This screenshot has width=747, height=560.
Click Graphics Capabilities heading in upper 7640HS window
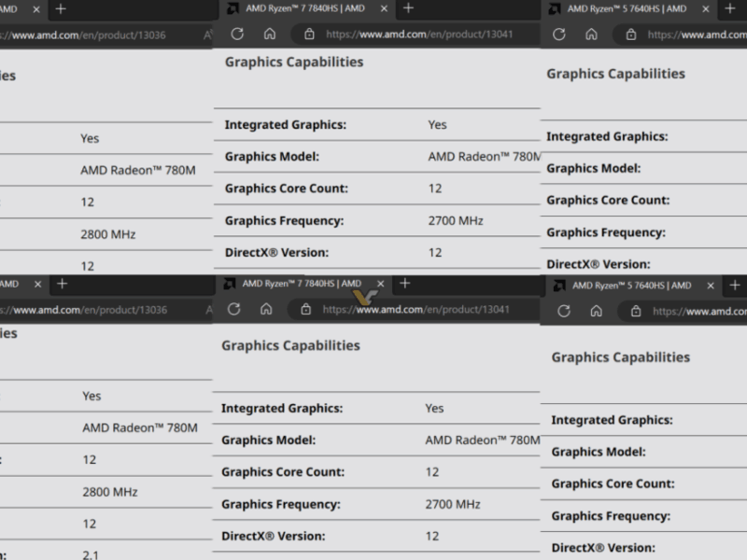[615, 74]
